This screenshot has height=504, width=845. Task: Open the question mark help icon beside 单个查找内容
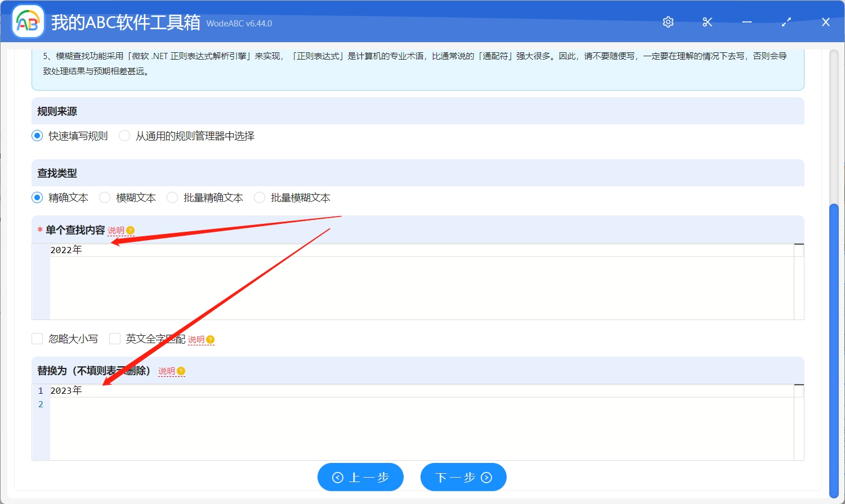(130, 231)
